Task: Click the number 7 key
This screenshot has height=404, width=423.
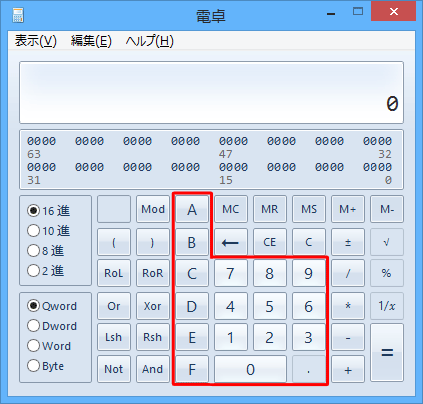Action: pyautogui.click(x=231, y=273)
